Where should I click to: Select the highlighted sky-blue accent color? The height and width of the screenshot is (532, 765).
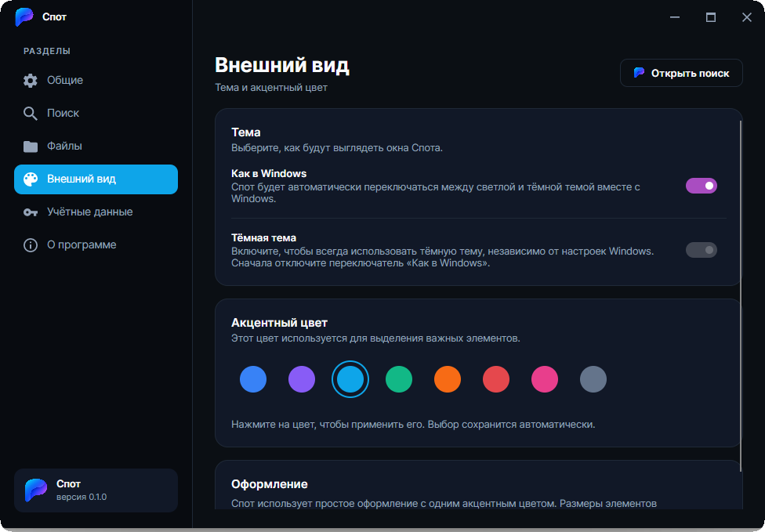[350, 379]
